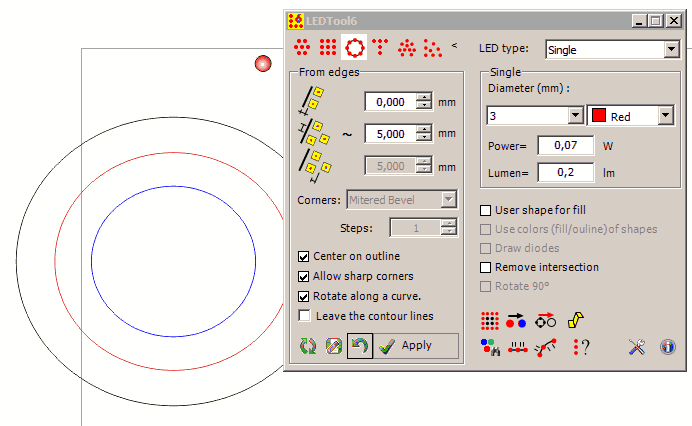Screen dimensions: 692x426
Task: Select the triangular cluster LED pattern icon
Action: click(x=406, y=48)
